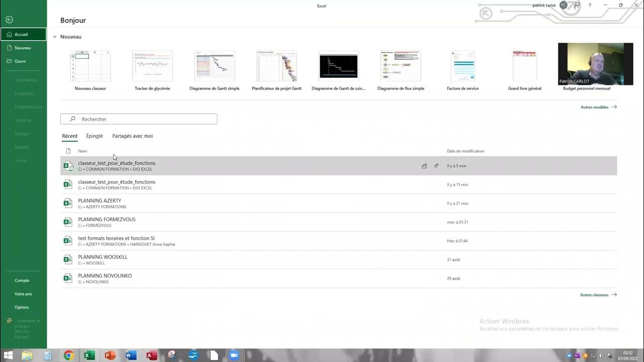This screenshot has width=644, height=362.
Task: Pin the highlighted classeur_test file
Action: pyautogui.click(x=436, y=166)
